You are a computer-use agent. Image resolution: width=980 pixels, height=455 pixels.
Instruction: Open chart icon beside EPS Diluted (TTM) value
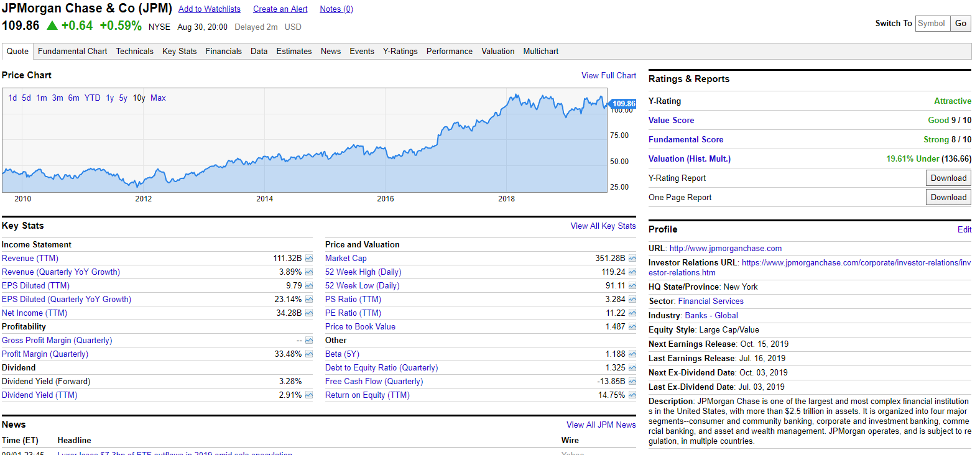pyautogui.click(x=309, y=286)
